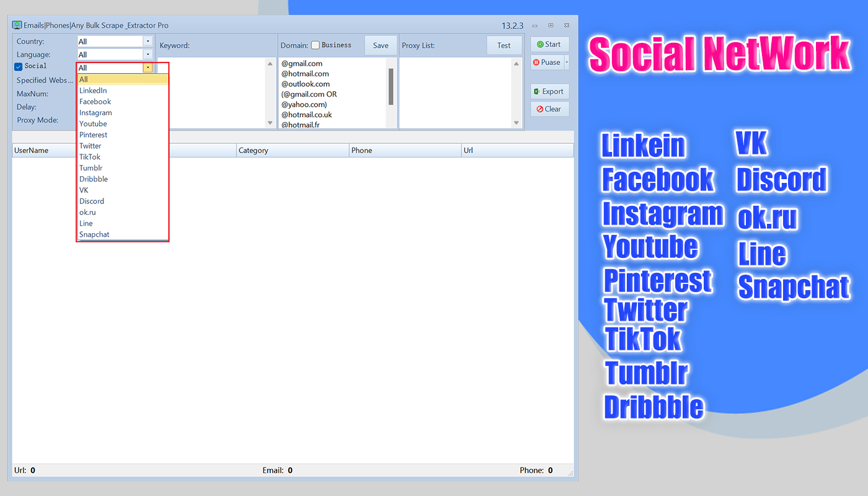Select Instagram in the dropdown list
The width and height of the screenshot is (868, 496).
pyautogui.click(x=123, y=113)
